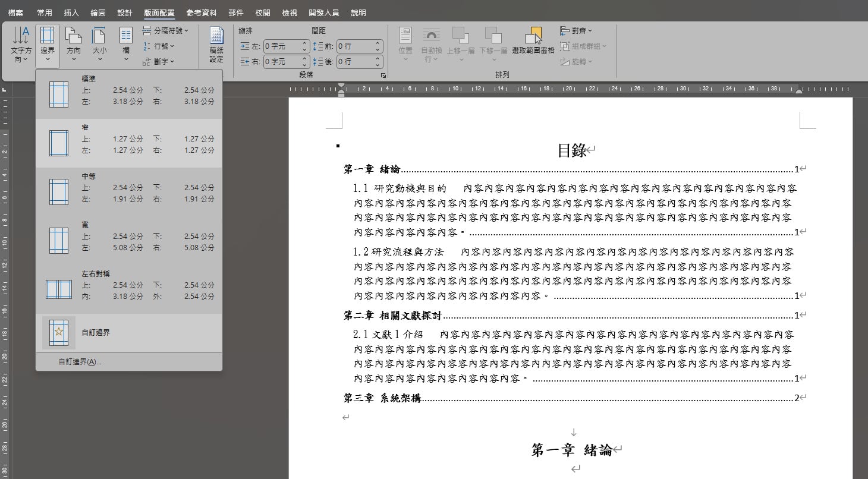
Task: Click the 左 left indent spinner arrows
Action: click(x=305, y=46)
